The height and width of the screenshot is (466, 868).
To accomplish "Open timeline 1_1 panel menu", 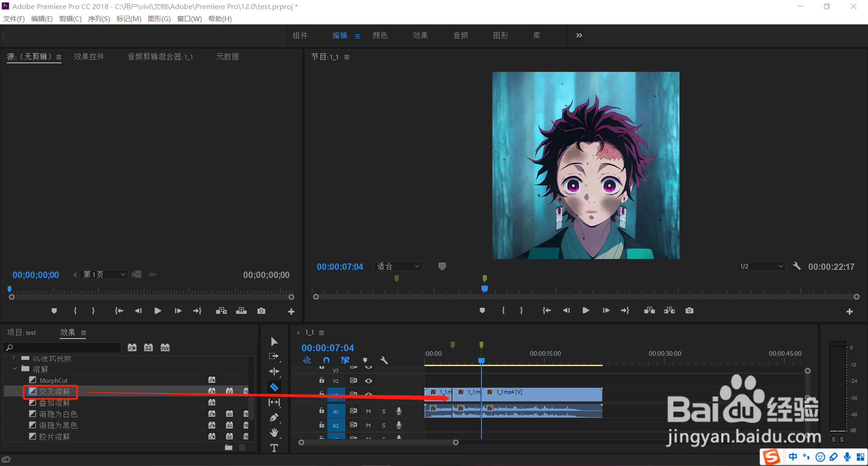I will click(321, 333).
